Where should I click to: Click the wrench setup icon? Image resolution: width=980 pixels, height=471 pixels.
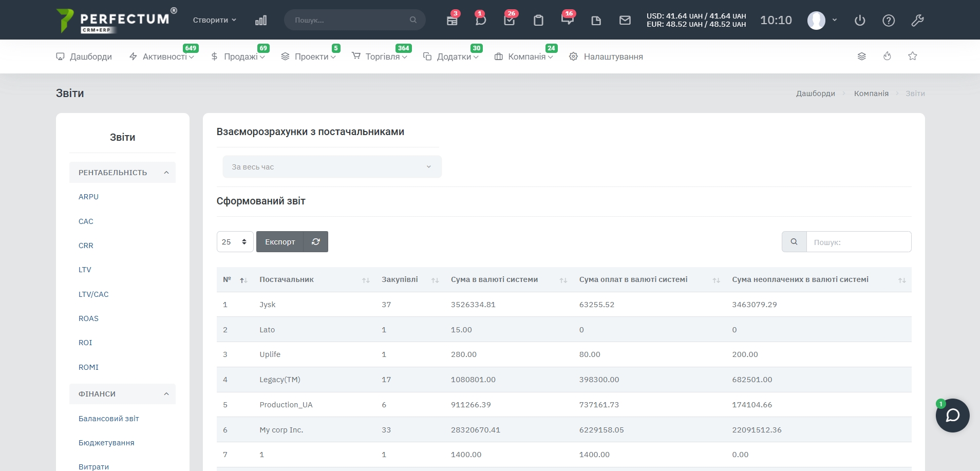[x=917, y=21]
